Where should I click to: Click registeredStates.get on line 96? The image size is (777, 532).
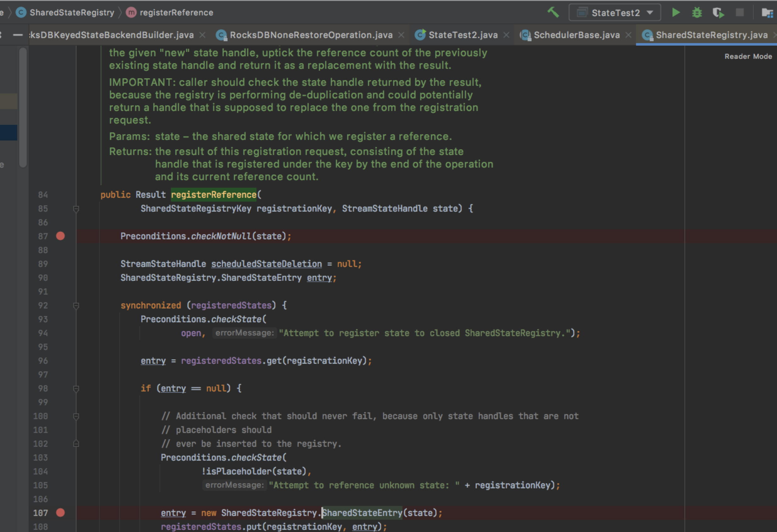point(231,361)
